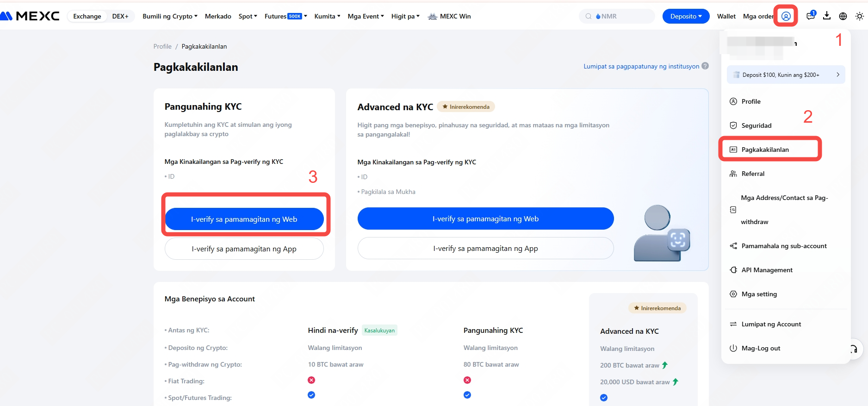This screenshot has width=868, height=406.
Task: Expand the Bumili ng Crypto dropdown
Action: pyautogui.click(x=170, y=16)
